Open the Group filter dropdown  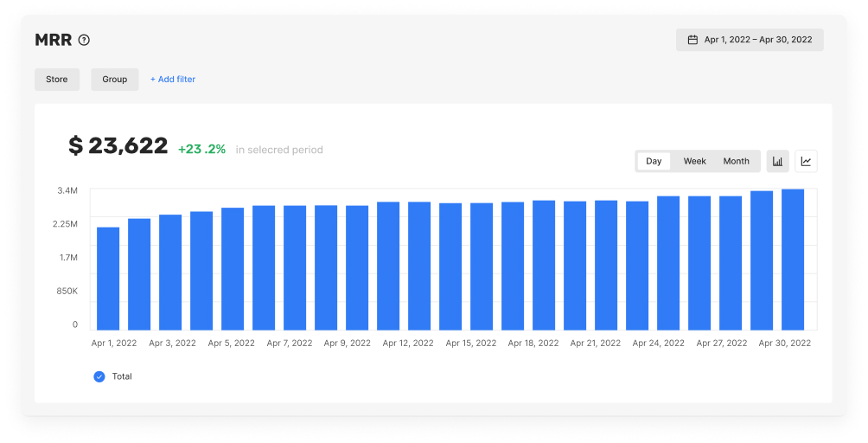point(115,80)
